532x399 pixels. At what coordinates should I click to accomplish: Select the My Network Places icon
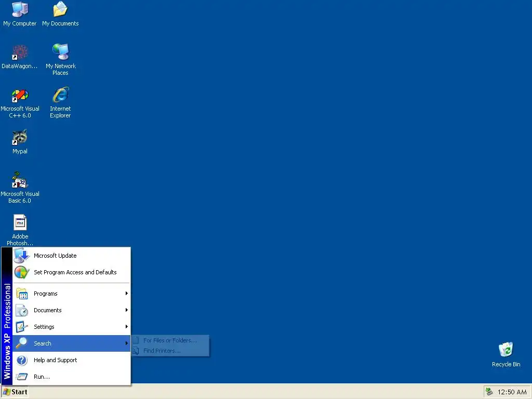(60, 52)
